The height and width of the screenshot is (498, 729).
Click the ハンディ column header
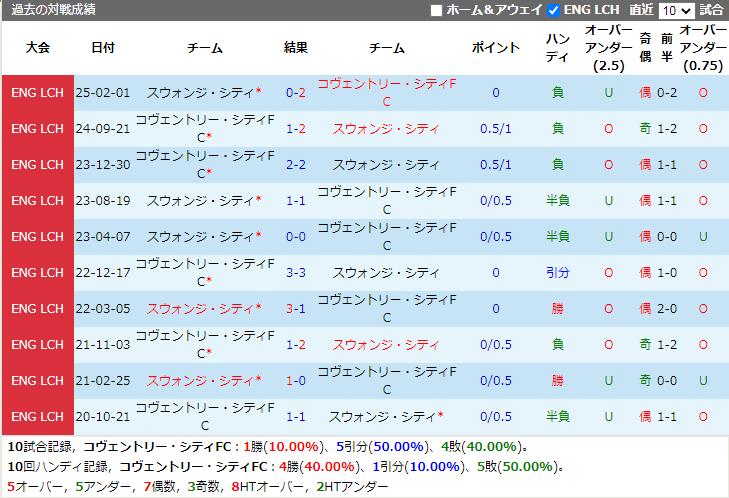558,48
